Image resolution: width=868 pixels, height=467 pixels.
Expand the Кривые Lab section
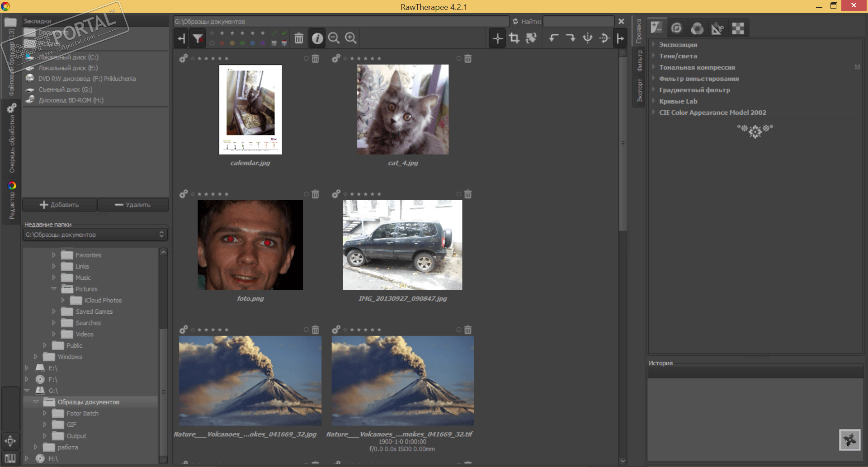678,101
